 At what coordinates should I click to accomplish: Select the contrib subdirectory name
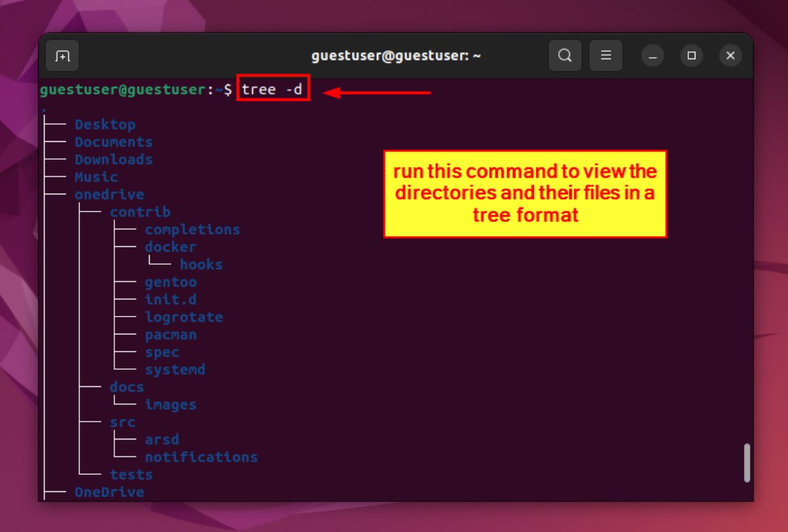coord(139,211)
